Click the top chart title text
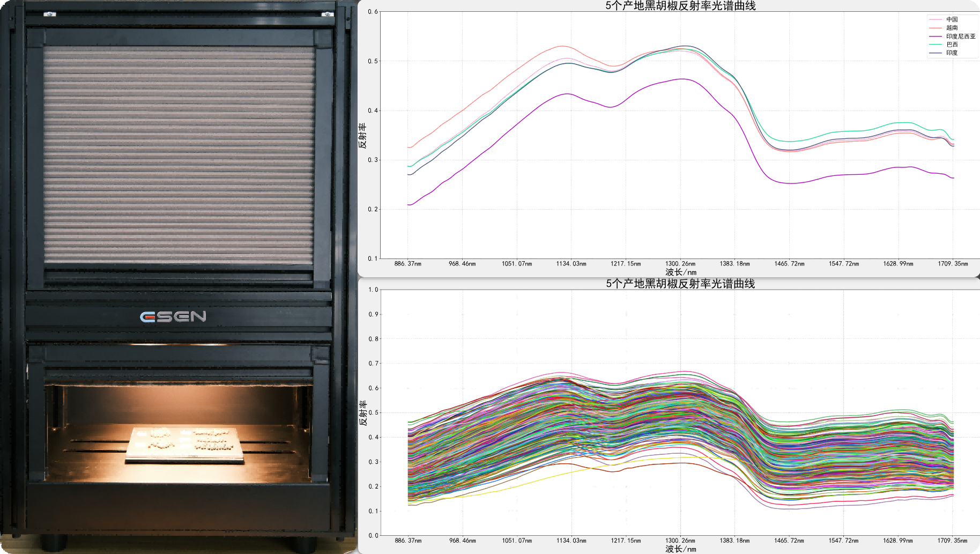Viewport: 980px width, 554px height. 680,6
